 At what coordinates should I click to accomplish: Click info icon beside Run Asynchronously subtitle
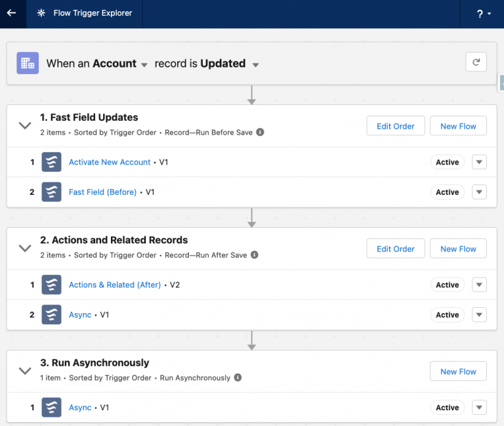click(238, 377)
